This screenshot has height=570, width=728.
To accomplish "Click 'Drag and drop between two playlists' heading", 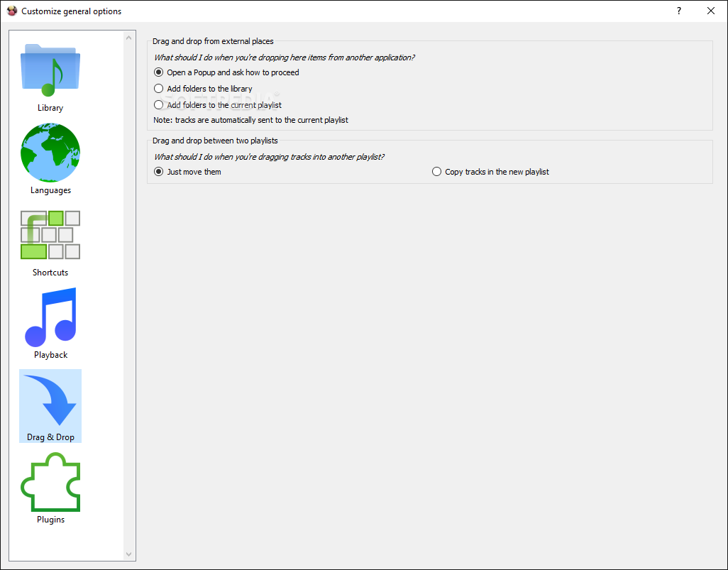I will pyautogui.click(x=215, y=141).
